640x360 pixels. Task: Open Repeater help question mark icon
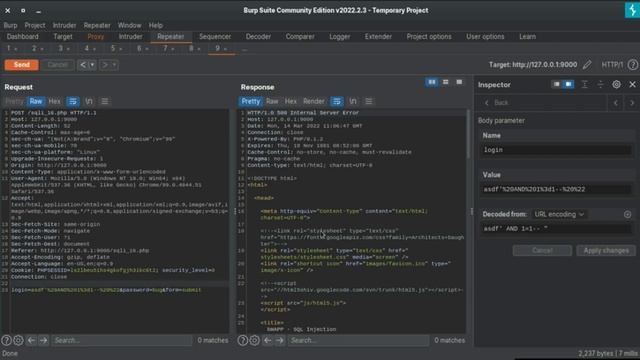[x=633, y=64]
